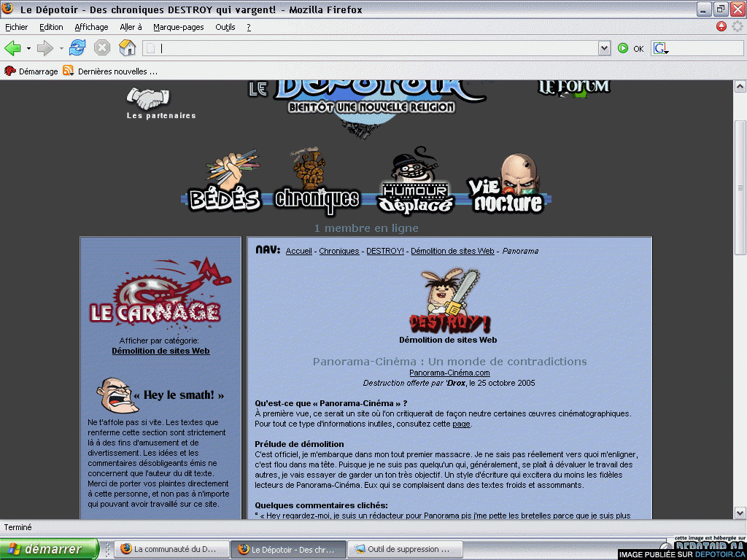
Task: Click the vertical scrollbar down arrow
Action: pos(740,513)
